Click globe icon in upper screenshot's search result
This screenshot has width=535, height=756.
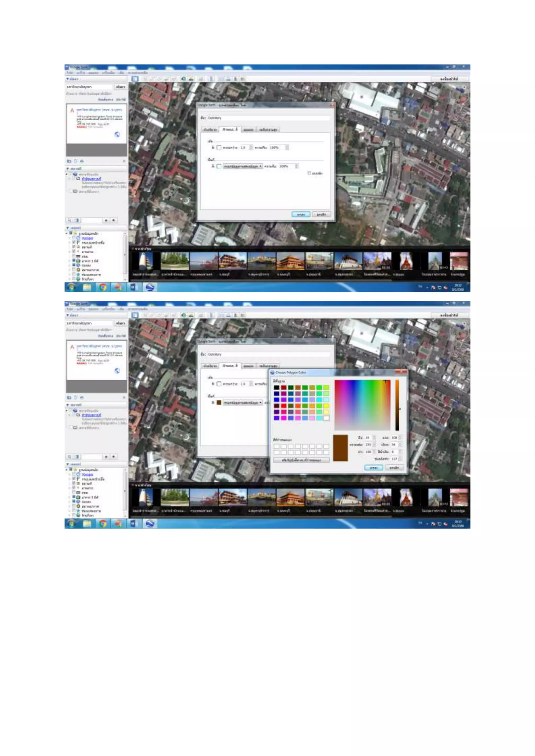[117, 134]
